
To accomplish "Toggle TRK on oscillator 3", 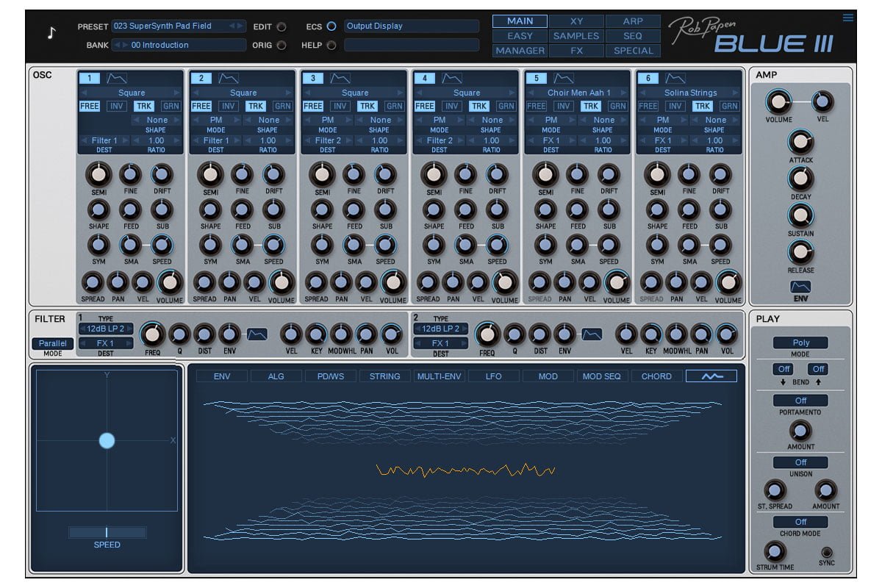I will click(367, 107).
